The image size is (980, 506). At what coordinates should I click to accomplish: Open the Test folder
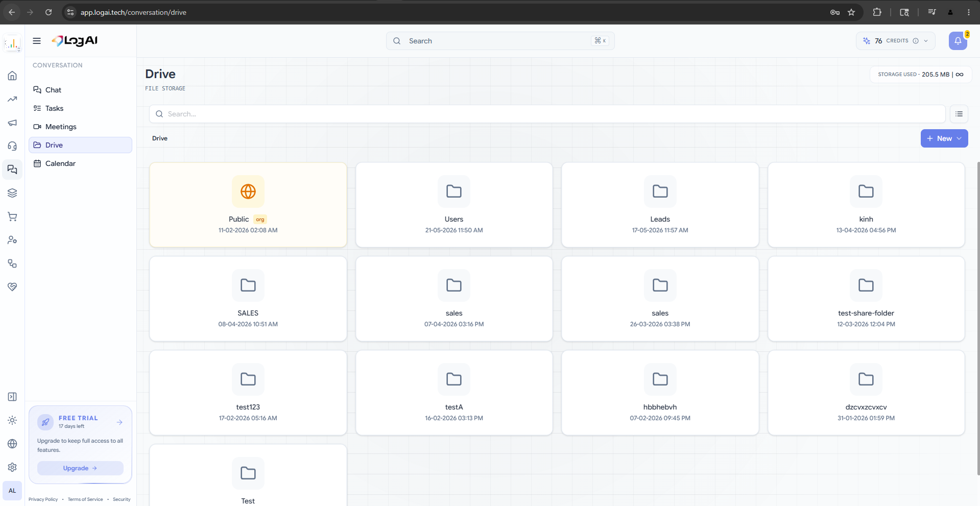(x=248, y=475)
